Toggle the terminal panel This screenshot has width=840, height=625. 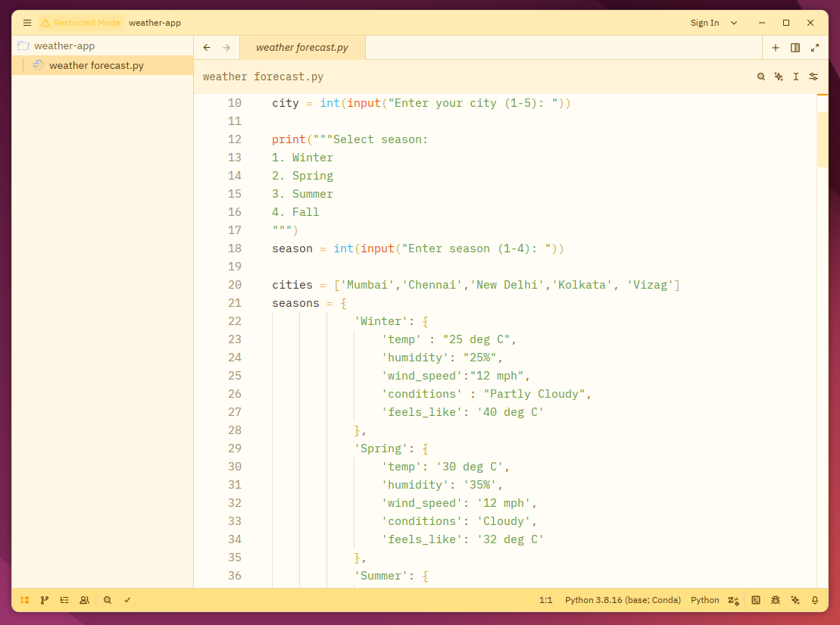pos(755,600)
